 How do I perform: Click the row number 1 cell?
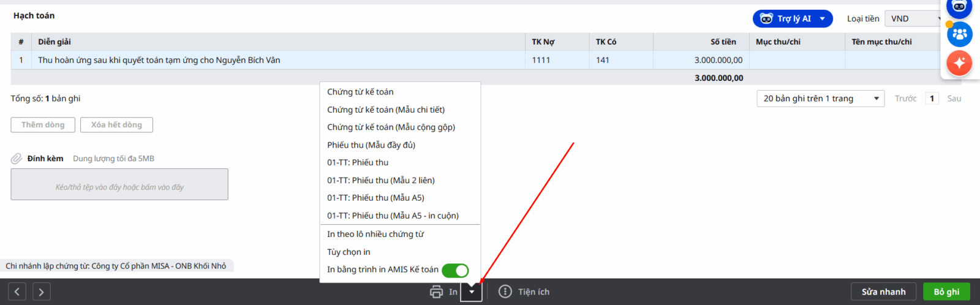click(21, 60)
